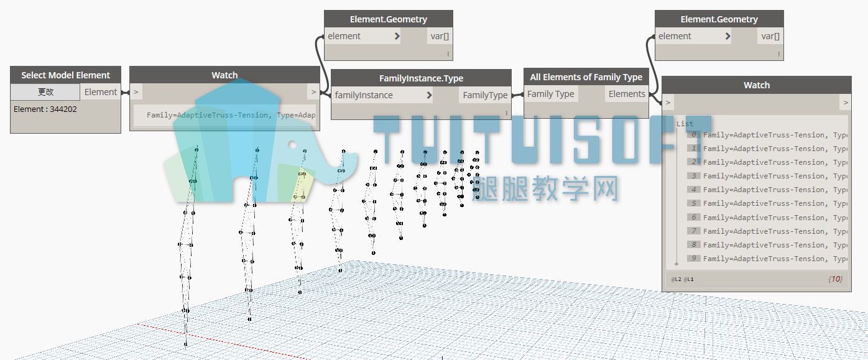The height and width of the screenshot is (360, 868).
Task: Click the 更改 button in Select Model Element
Action: tap(46, 91)
